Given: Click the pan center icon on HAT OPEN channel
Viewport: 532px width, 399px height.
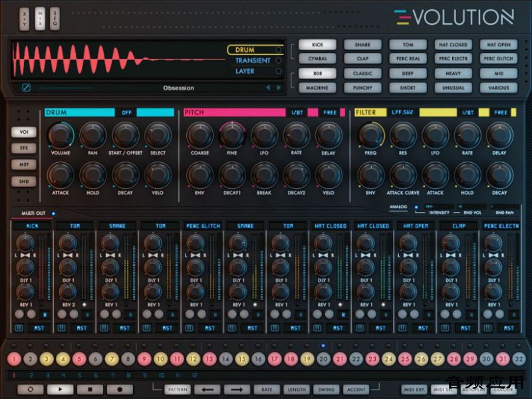Looking at the screenshot, I should point(408,255).
